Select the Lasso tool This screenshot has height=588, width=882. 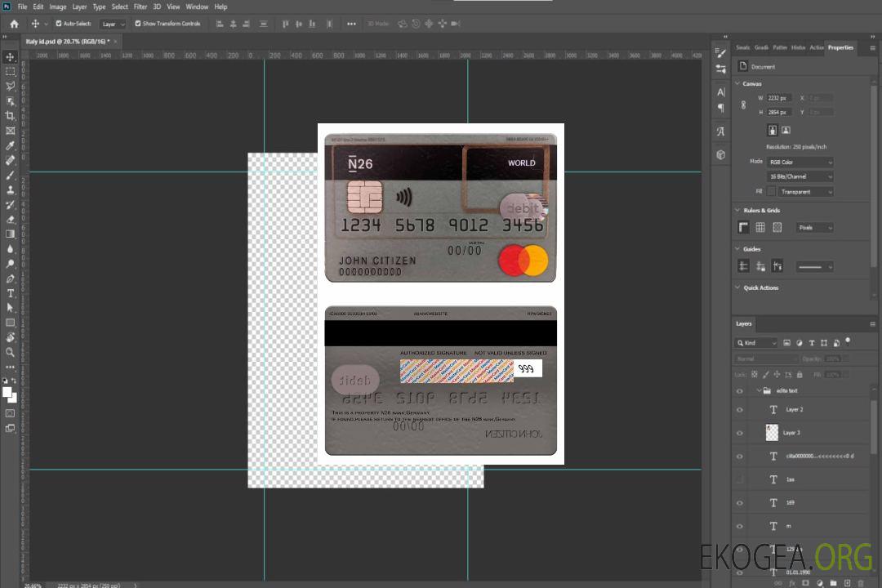pyautogui.click(x=10, y=86)
